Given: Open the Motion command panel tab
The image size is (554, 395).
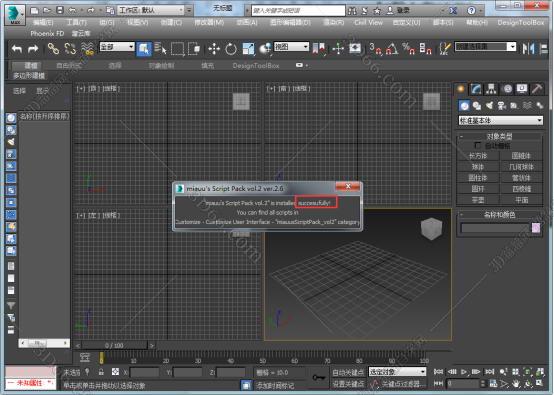Looking at the screenshot, I should (x=507, y=89).
